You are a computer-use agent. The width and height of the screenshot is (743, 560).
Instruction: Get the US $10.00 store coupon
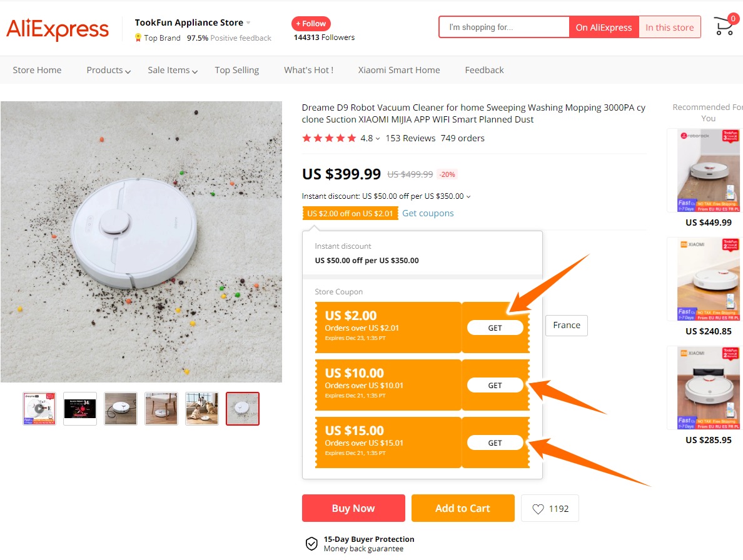[495, 386]
